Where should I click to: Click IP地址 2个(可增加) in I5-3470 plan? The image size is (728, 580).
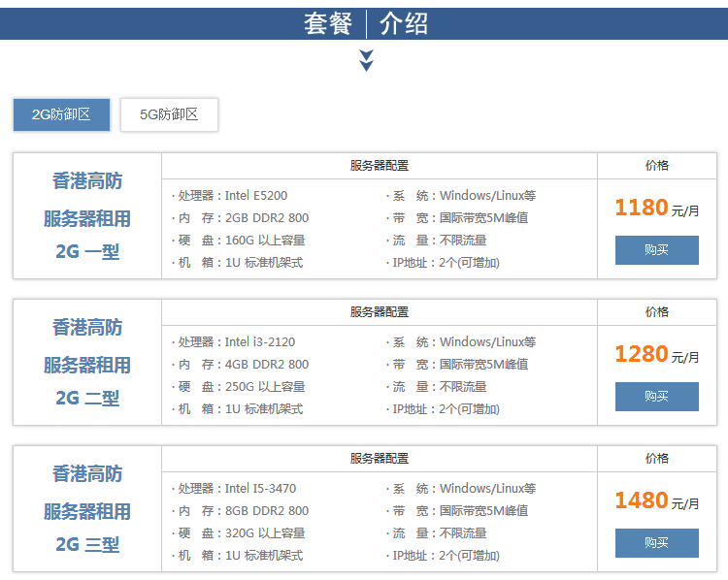(x=446, y=556)
